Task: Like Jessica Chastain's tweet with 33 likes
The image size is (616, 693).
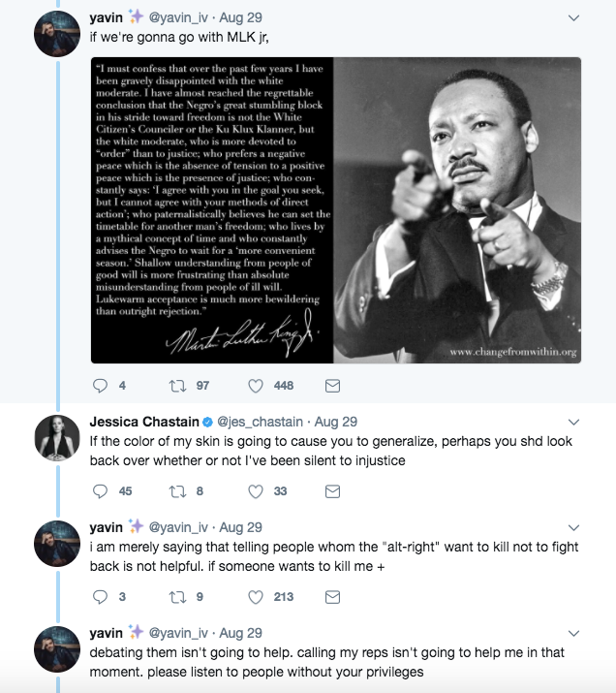Action: click(x=256, y=491)
